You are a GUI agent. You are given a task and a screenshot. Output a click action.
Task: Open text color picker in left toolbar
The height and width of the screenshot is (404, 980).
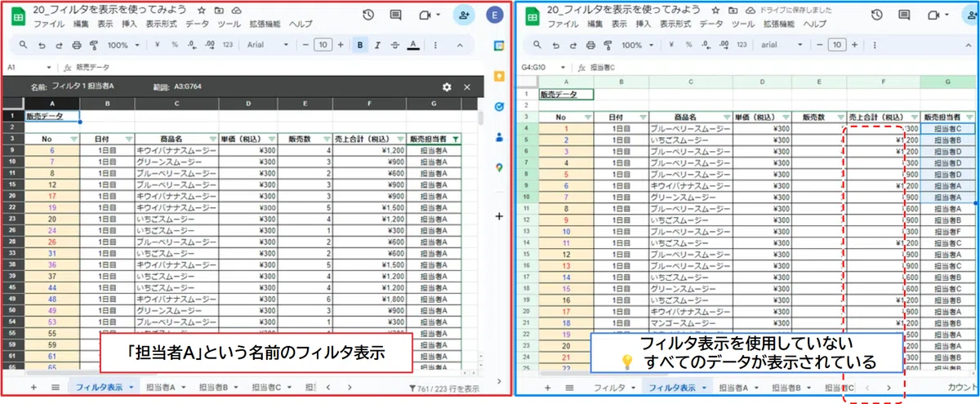pyautogui.click(x=413, y=45)
